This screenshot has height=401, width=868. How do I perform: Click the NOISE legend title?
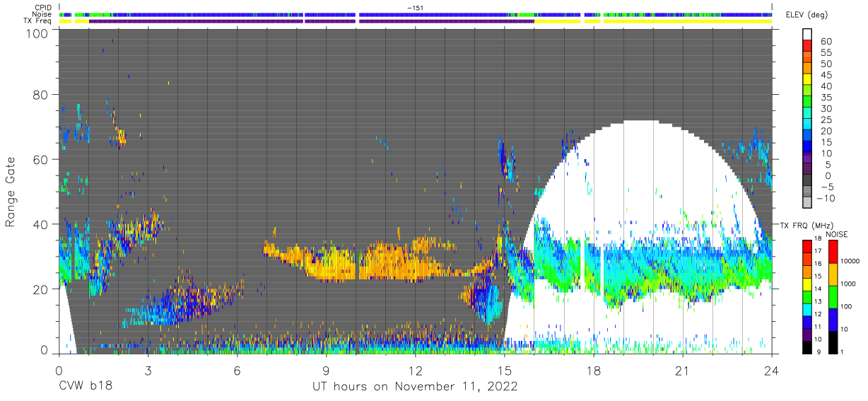pyautogui.click(x=837, y=234)
